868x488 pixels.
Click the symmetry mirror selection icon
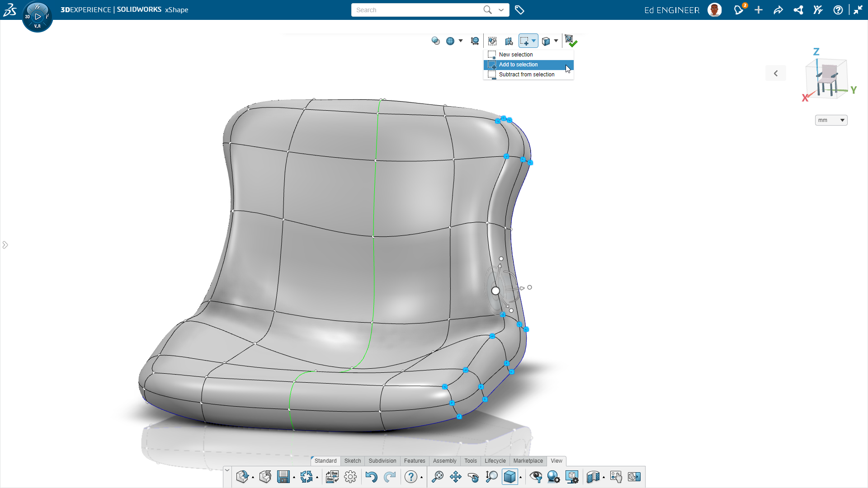(x=509, y=41)
